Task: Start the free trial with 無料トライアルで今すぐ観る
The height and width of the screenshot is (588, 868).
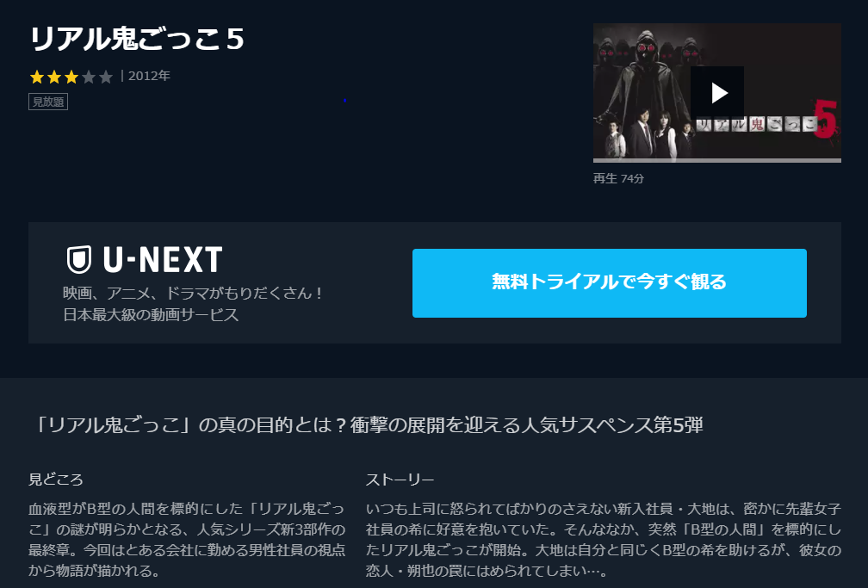Action: pyautogui.click(x=609, y=283)
